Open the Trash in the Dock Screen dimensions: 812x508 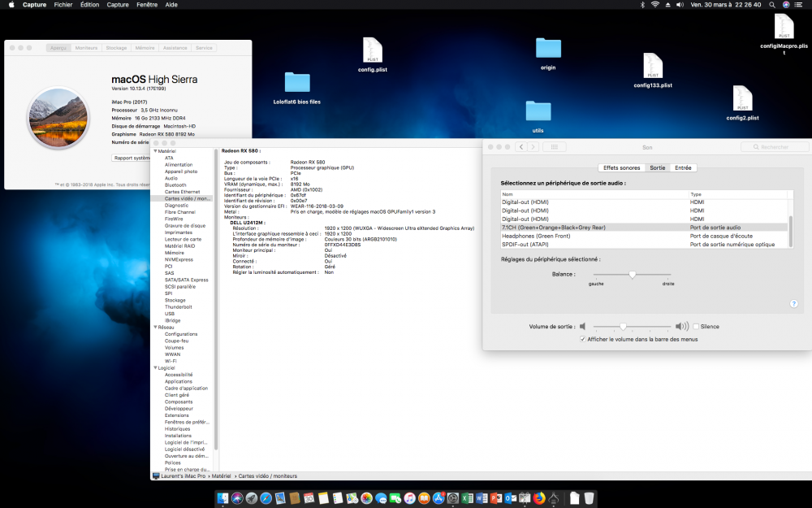tap(590, 498)
